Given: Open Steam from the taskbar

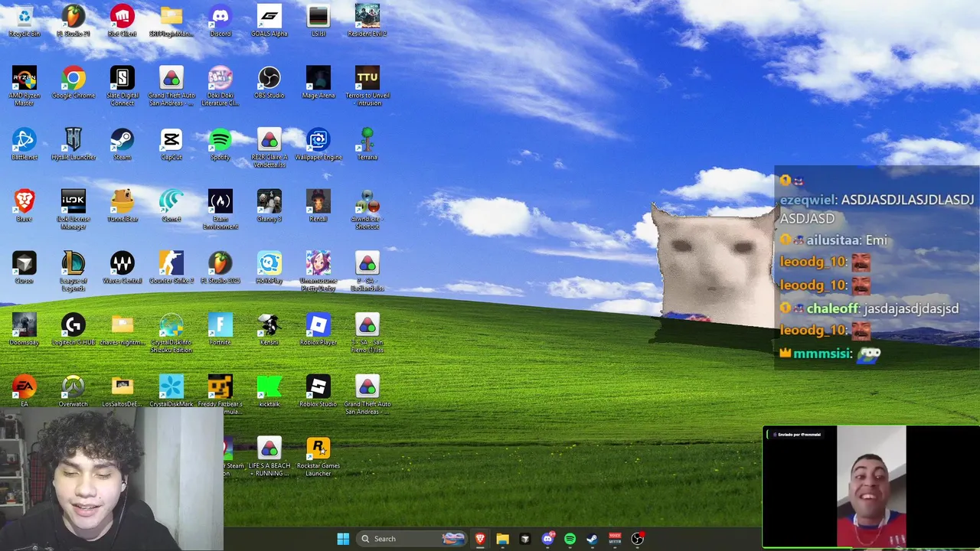Looking at the screenshot, I should click(x=592, y=539).
